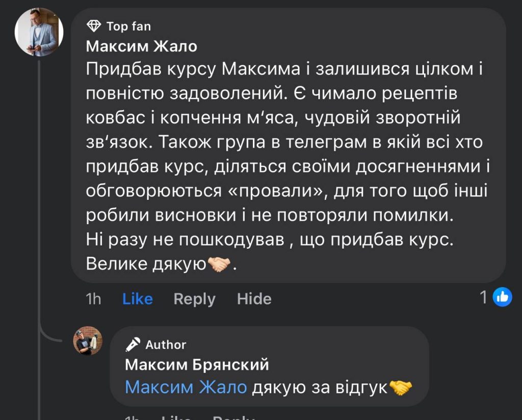Open the Максим Брянский author name

tap(197, 365)
